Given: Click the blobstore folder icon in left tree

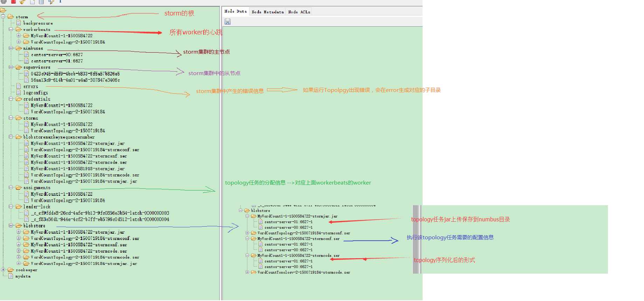Looking at the screenshot, I should click(x=19, y=226).
